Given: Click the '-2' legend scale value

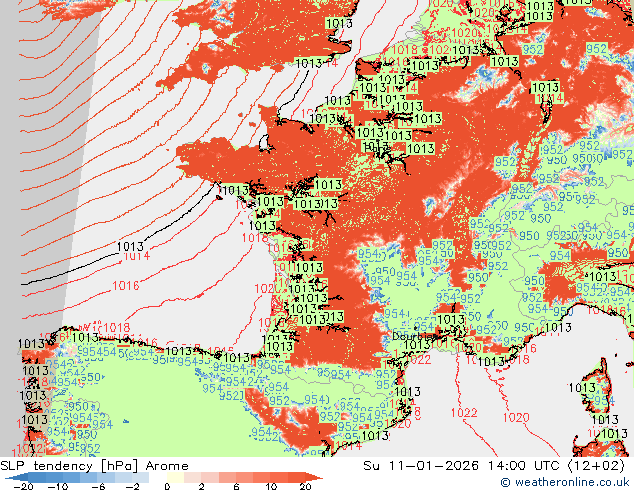Looking at the screenshot, I should coord(132,486).
